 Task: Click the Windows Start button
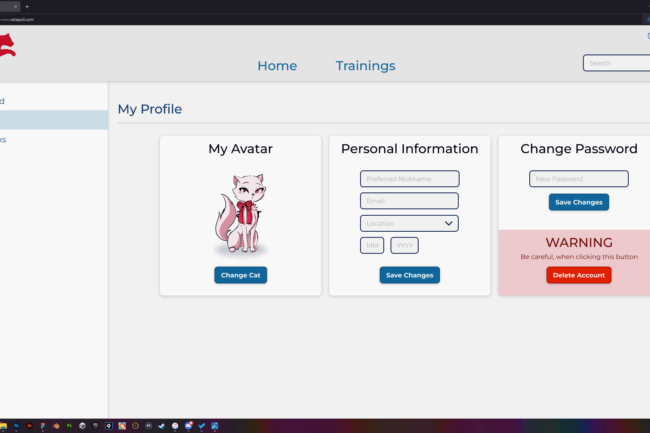click(3, 425)
